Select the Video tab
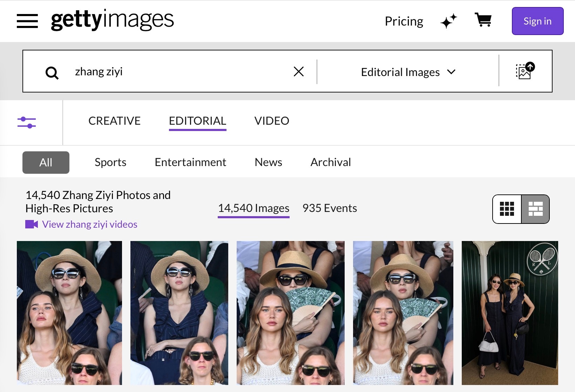 (x=272, y=121)
